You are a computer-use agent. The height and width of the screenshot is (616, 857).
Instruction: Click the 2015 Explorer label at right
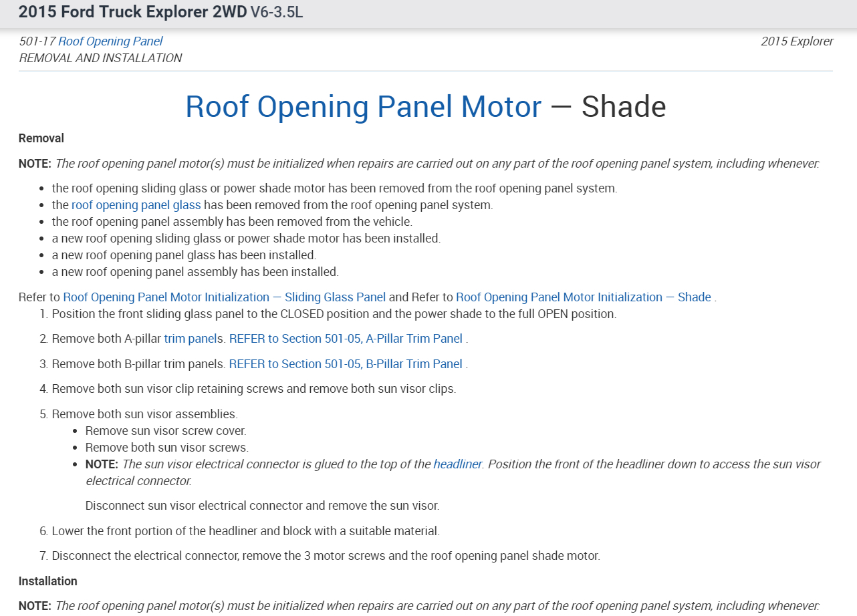tap(797, 41)
